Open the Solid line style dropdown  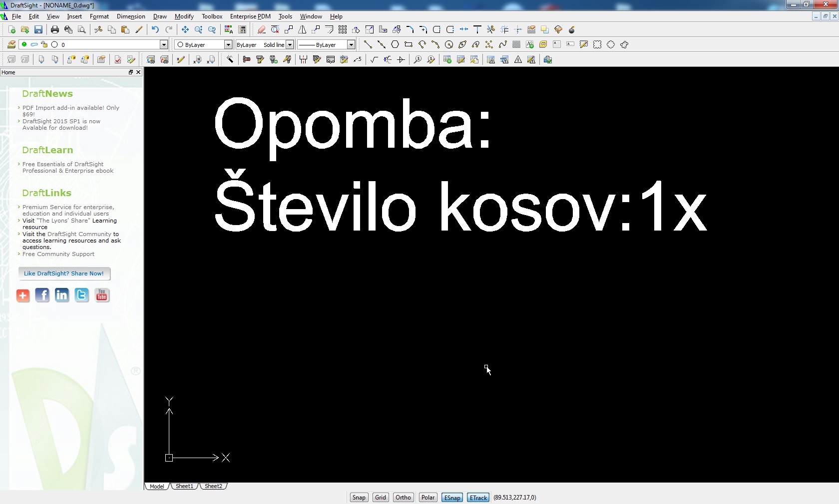(x=290, y=45)
